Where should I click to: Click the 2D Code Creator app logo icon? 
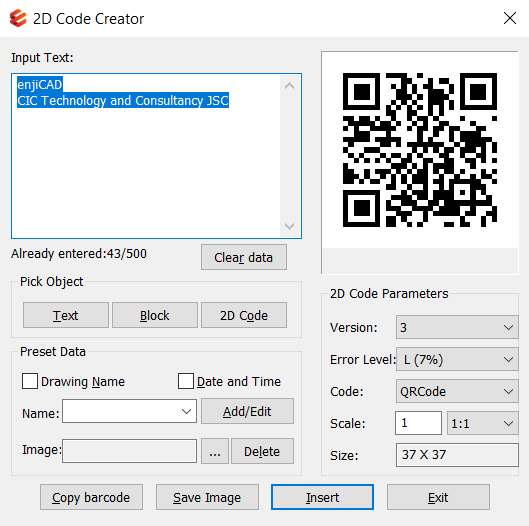click(18, 18)
